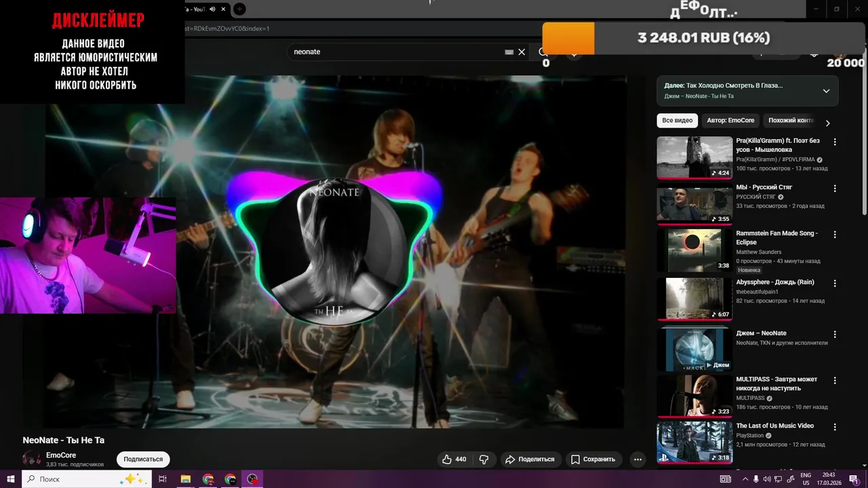The image size is (868, 488).
Task: Switch the ENG US input language
Action: coord(806,479)
